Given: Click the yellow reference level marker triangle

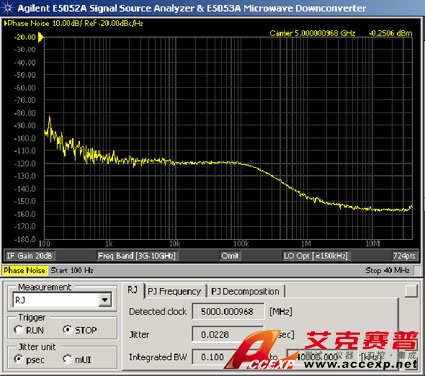Looking at the screenshot, I should click(41, 37).
